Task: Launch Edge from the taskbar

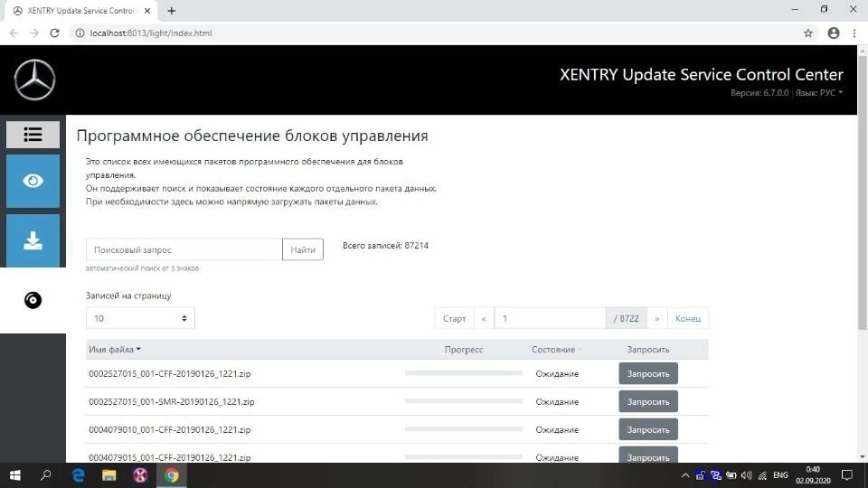Action: pyautogui.click(x=79, y=475)
